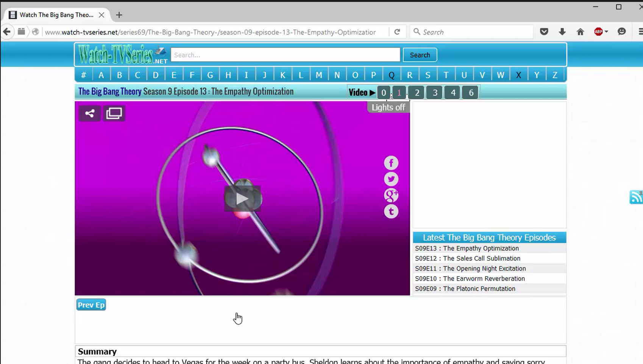Browse series starting with letter X
The height and width of the screenshot is (364, 643).
click(518, 75)
